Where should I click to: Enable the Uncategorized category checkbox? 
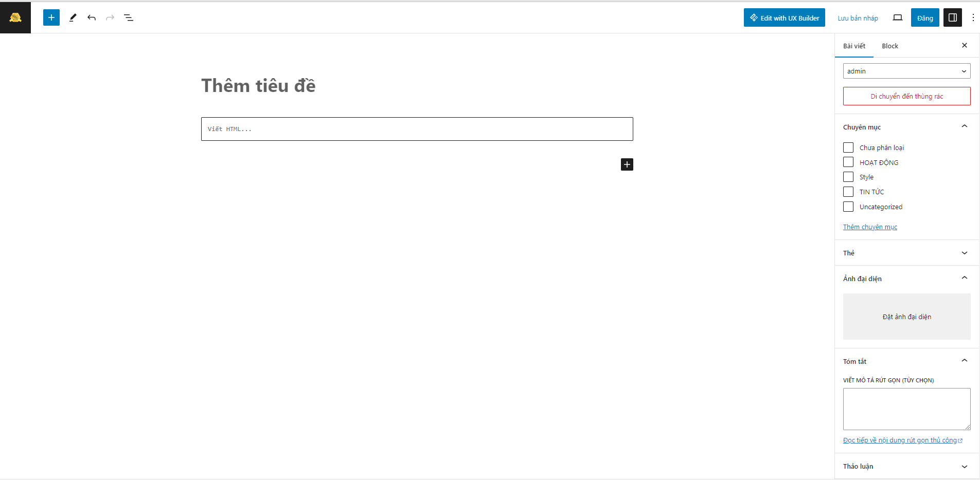coord(848,207)
